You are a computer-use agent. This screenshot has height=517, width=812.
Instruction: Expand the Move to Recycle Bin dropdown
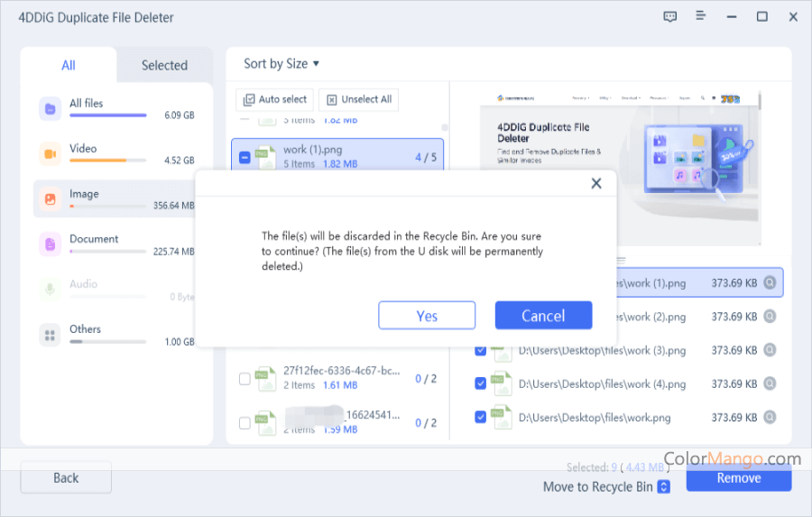pos(664,487)
